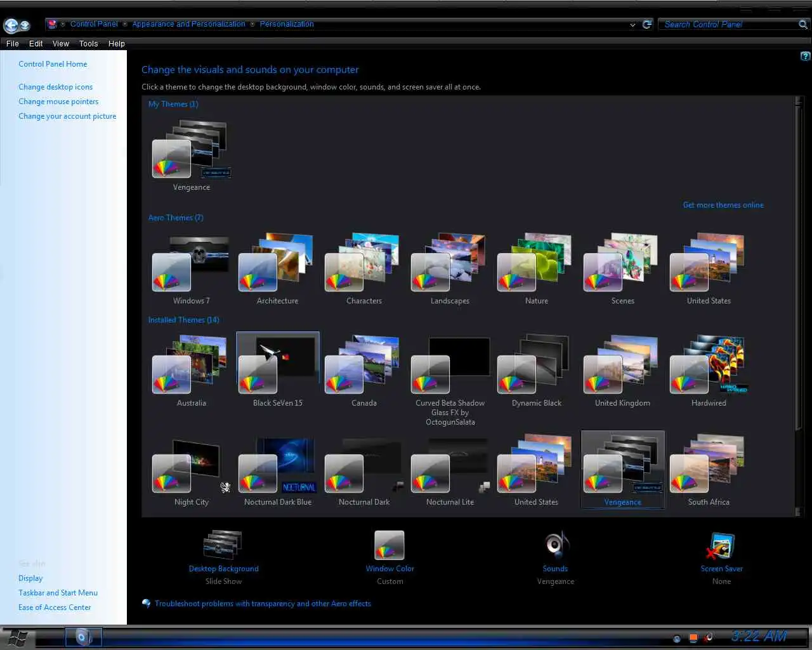Open Sounds settings icon
Image resolution: width=812 pixels, height=650 pixels.
pos(556,545)
